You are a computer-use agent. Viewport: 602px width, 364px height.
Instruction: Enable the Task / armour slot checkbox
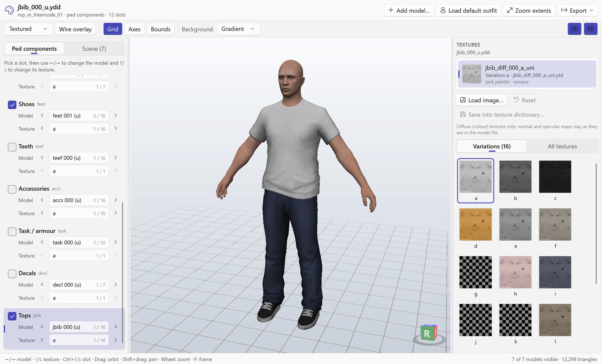pos(12,232)
